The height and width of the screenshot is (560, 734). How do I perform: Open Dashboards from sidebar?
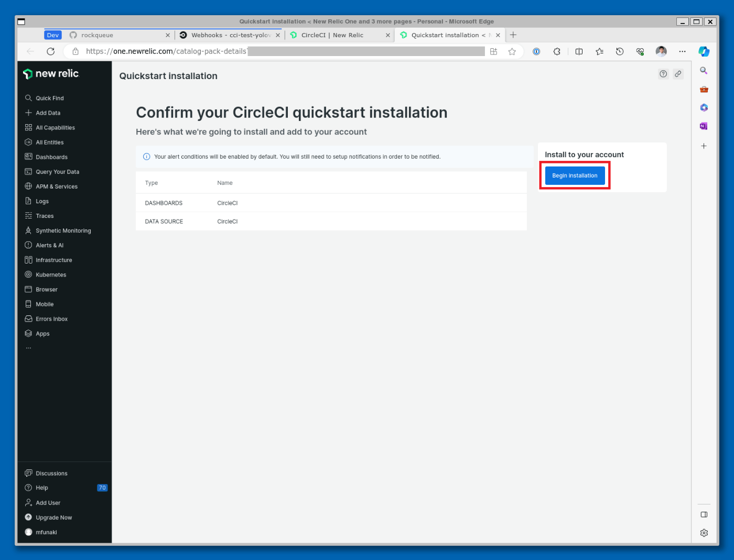click(51, 157)
